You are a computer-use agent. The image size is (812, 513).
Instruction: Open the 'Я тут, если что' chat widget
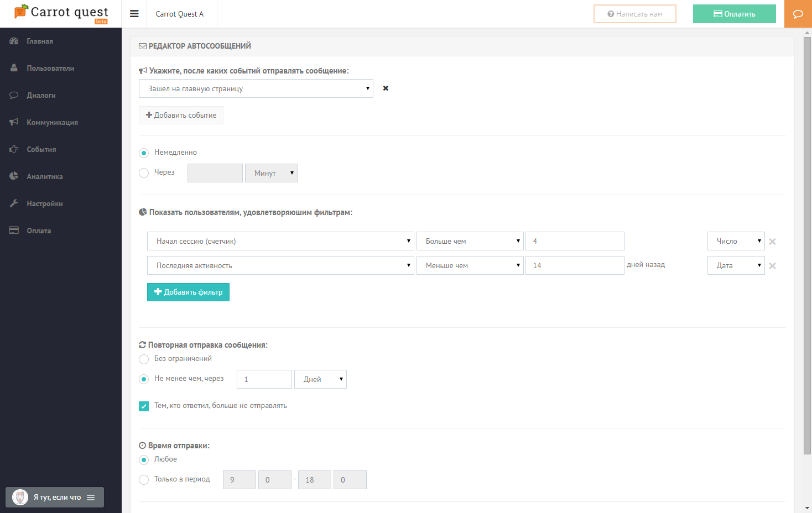(x=55, y=497)
